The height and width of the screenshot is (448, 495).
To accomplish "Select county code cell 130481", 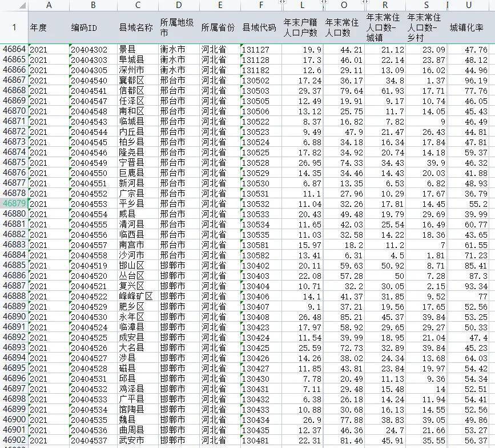I will (x=261, y=440).
